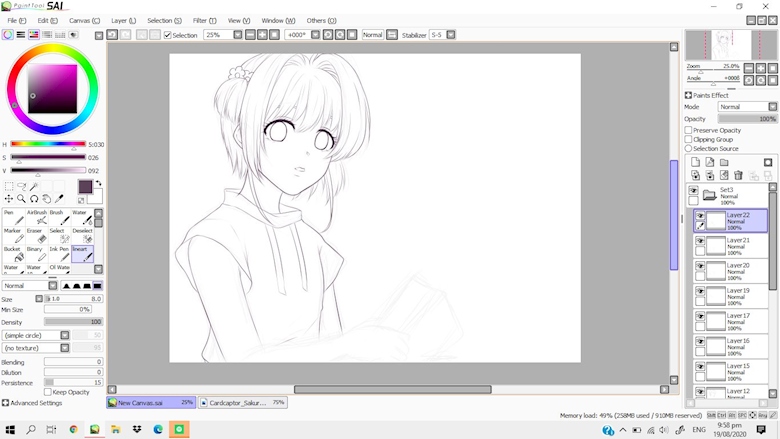Click the brush Size input bar
The image size is (780, 439).
point(74,299)
